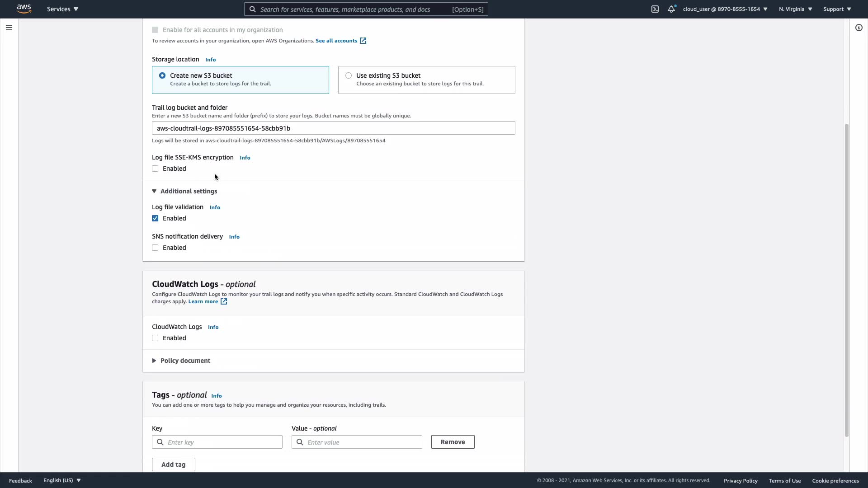The height and width of the screenshot is (488, 868).
Task: Open the notifications bell icon
Action: 671,9
